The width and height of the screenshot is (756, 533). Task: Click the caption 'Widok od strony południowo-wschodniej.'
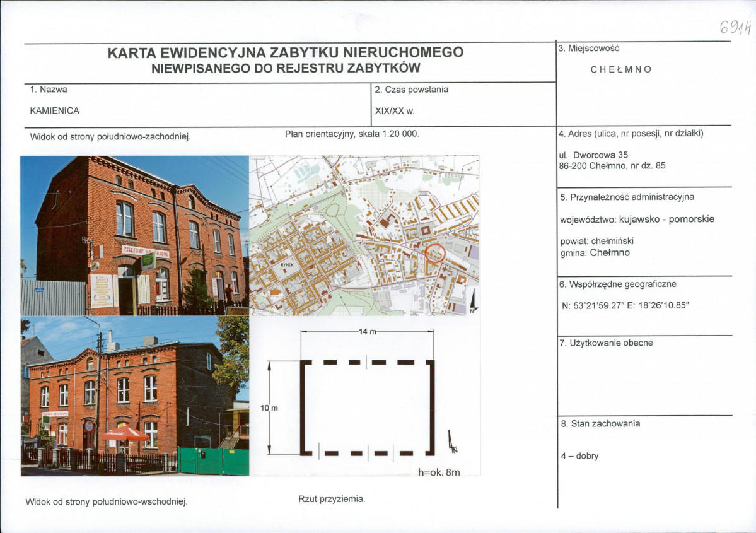107,501
